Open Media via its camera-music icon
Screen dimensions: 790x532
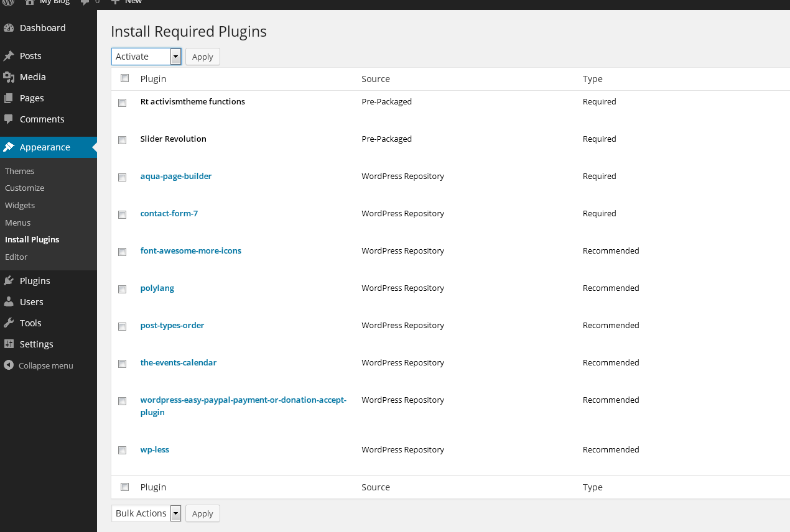coord(9,77)
